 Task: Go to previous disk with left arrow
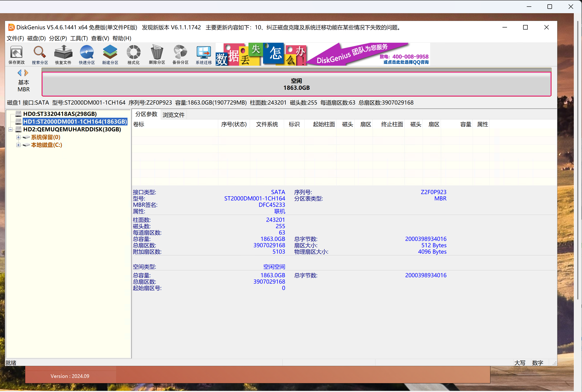pyautogui.click(x=20, y=73)
